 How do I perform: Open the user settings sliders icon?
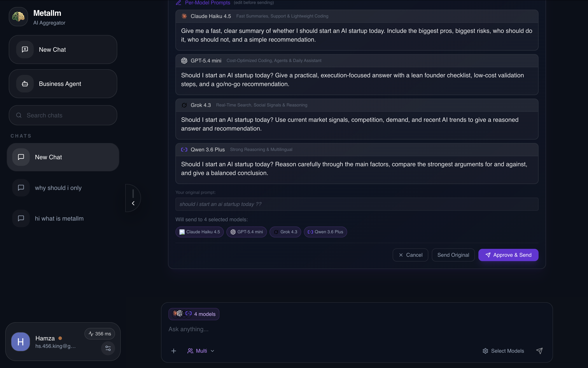pyautogui.click(x=108, y=348)
